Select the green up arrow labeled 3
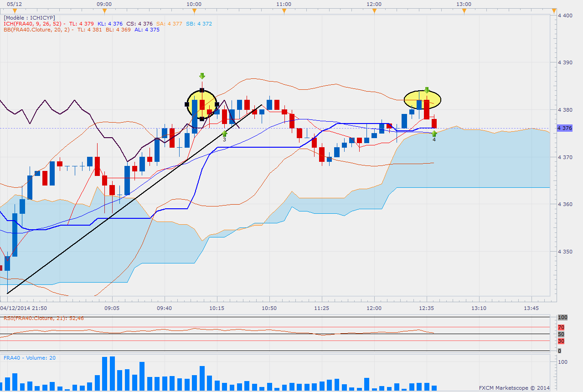This screenshot has height=392, width=583. coord(224,134)
